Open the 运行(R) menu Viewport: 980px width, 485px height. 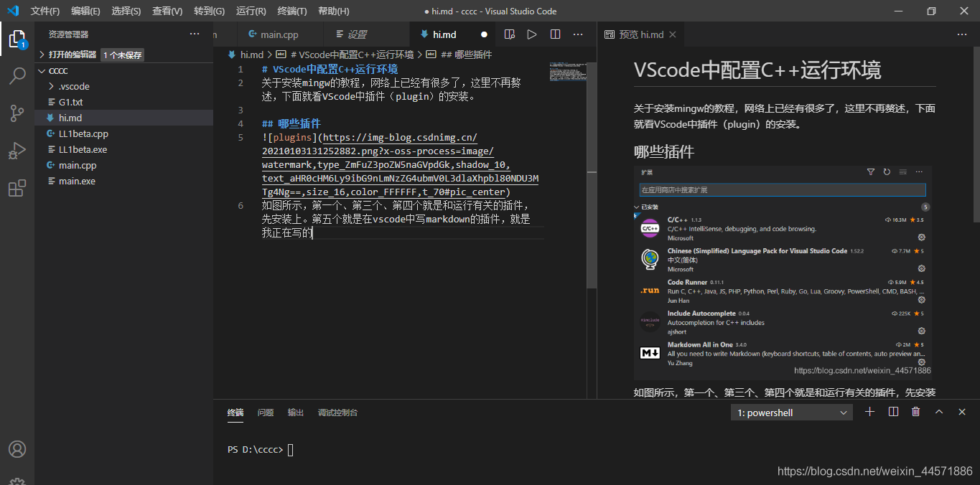pos(251,11)
